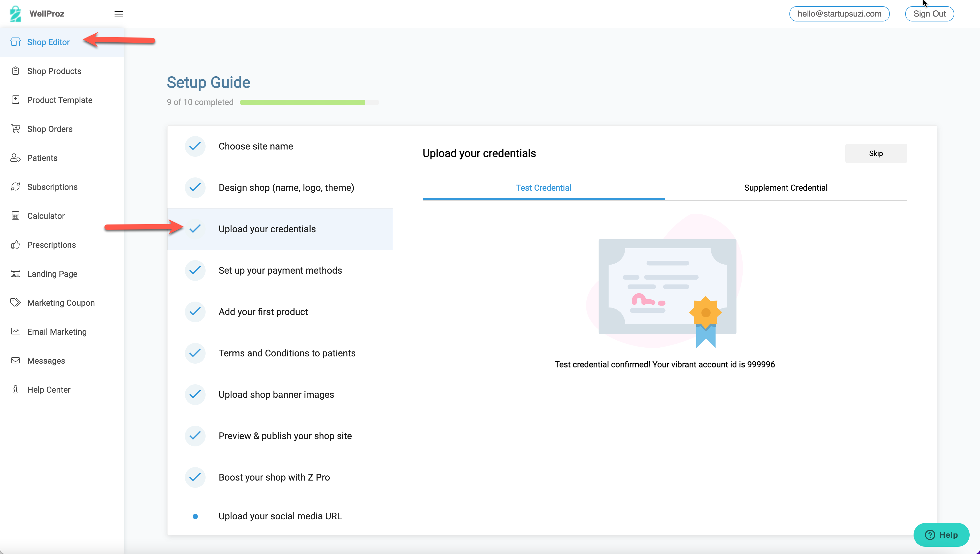The image size is (980, 554).
Task: Click the checkmark beside Choose site name
Action: pos(195,146)
